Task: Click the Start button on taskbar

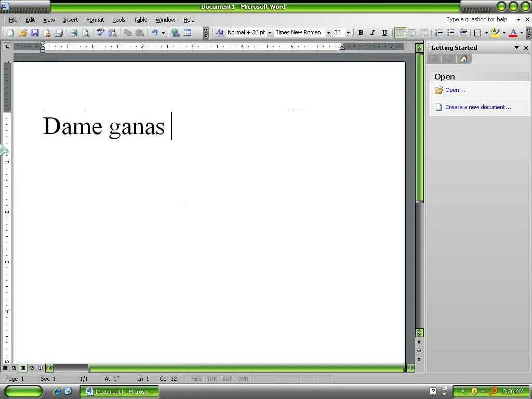Action: 23,392
